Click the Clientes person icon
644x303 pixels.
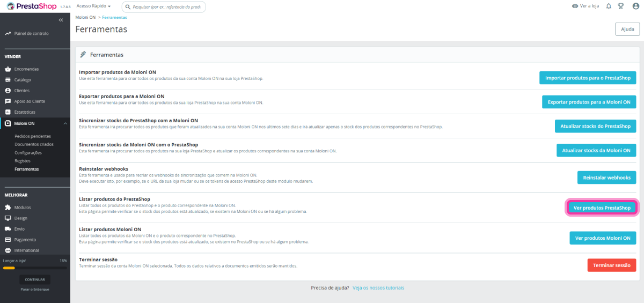click(8, 91)
